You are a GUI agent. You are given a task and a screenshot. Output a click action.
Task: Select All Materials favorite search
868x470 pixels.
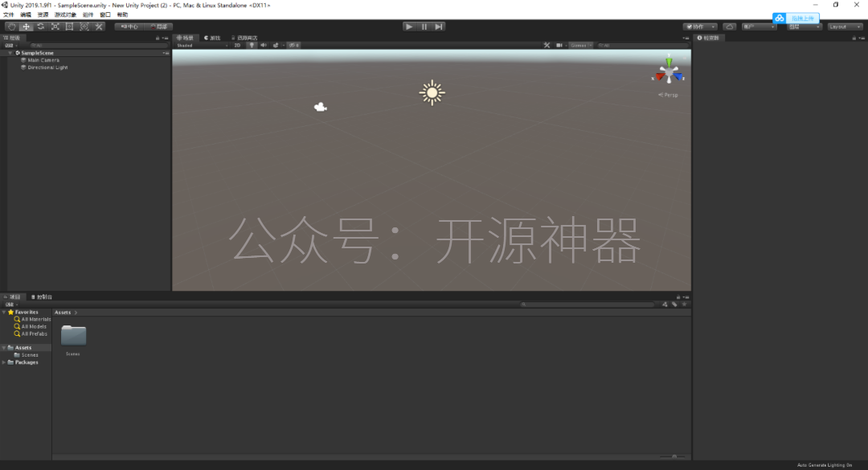pos(36,320)
